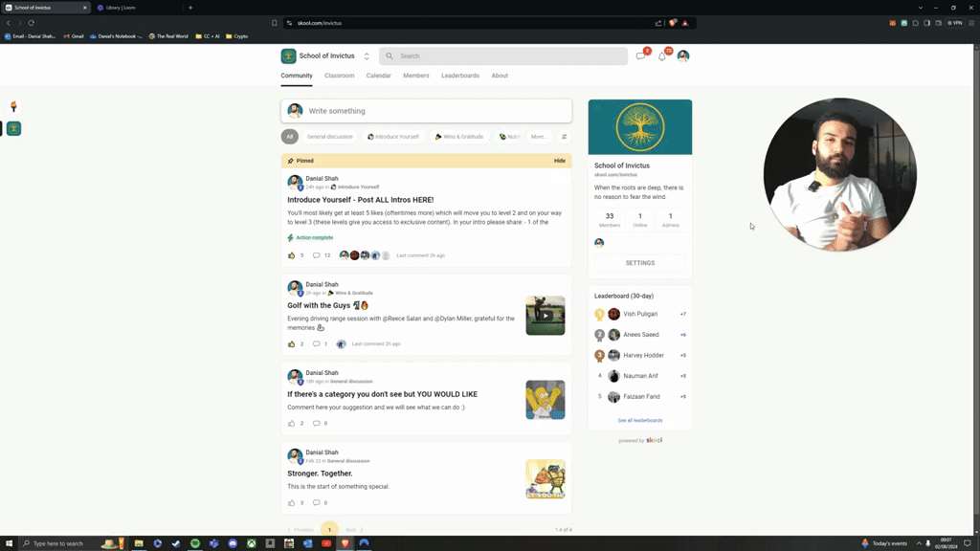Open the Introduce Yourself pinned post
The width and height of the screenshot is (980, 551).
click(x=361, y=200)
